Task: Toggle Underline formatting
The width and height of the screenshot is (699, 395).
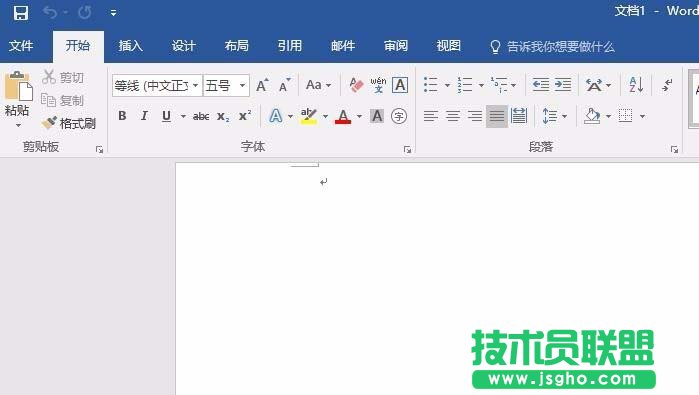Action: (166, 116)
